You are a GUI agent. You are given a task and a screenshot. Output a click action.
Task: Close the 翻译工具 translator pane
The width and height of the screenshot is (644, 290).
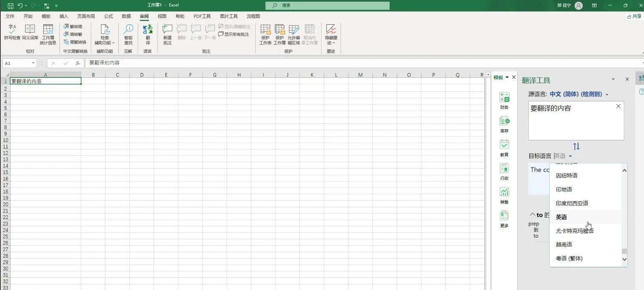pyautogui.click(x=627, y=79)
